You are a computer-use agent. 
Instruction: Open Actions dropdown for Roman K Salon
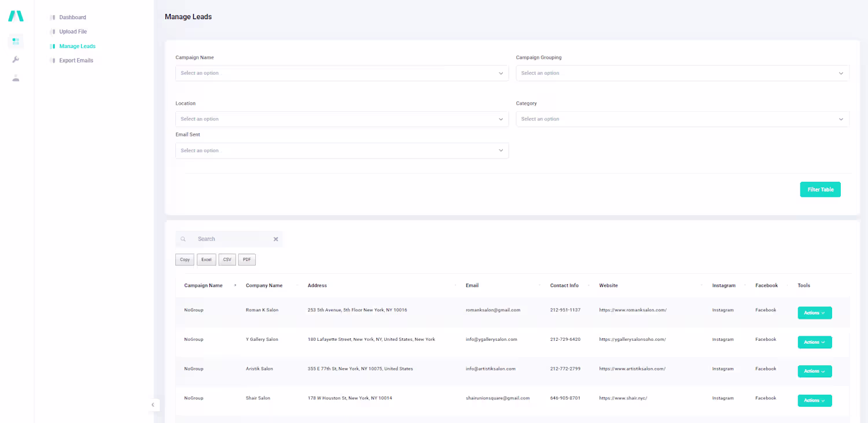click(x=815, y=313)
